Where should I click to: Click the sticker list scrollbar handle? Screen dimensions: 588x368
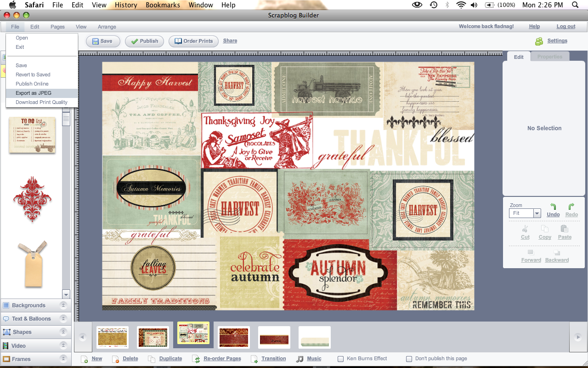pos(66,119)
